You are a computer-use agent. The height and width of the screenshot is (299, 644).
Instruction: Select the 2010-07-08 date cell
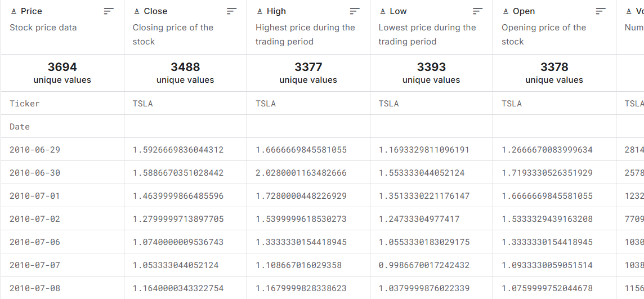tap(62, 288)
